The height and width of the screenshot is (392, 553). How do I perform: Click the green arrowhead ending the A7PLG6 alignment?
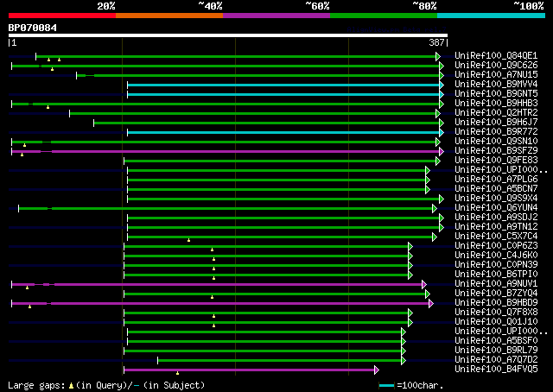(428, 180)
